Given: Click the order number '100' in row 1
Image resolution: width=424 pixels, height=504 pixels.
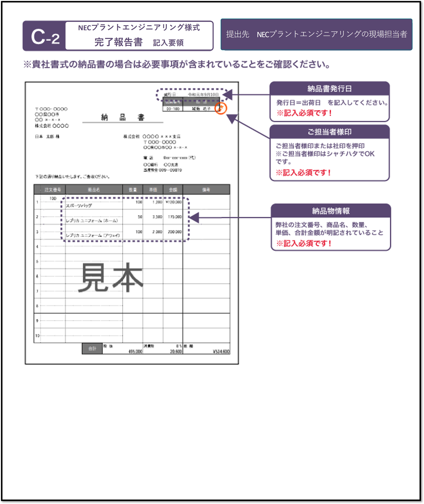Looking at the screenshot, I should [x=53, y=198].
